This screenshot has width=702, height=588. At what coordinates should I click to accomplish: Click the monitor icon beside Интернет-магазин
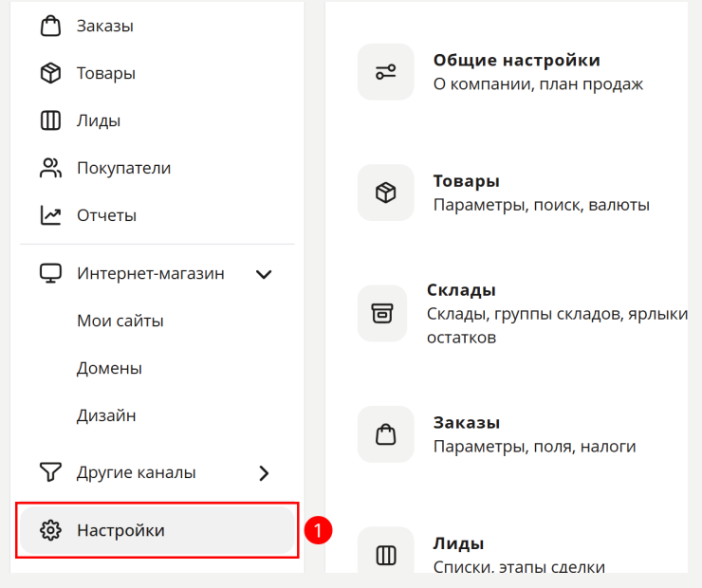[50, 273]
